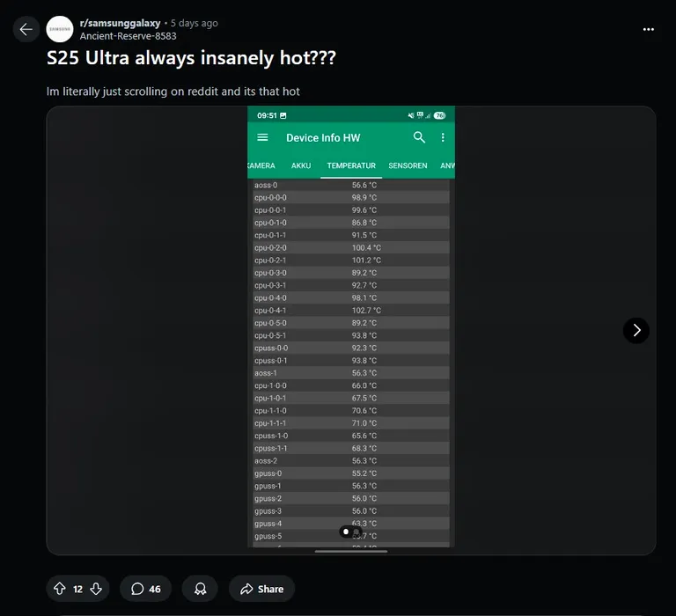Open the post's three-dot options menu

coord(648,29)
